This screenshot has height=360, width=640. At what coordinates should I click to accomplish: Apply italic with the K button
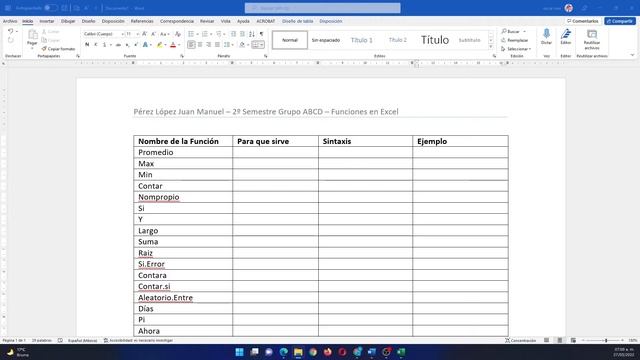(96, 45)
